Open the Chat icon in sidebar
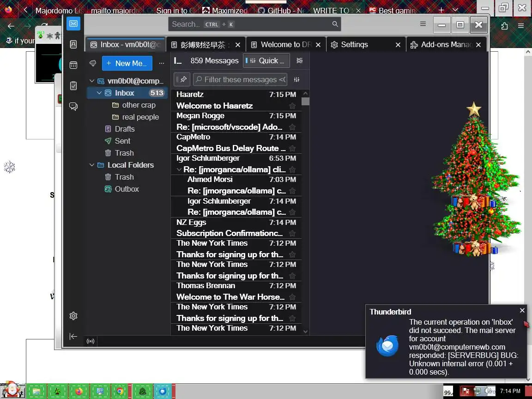This screenshot has height=399, width=532. click(73, 106)
